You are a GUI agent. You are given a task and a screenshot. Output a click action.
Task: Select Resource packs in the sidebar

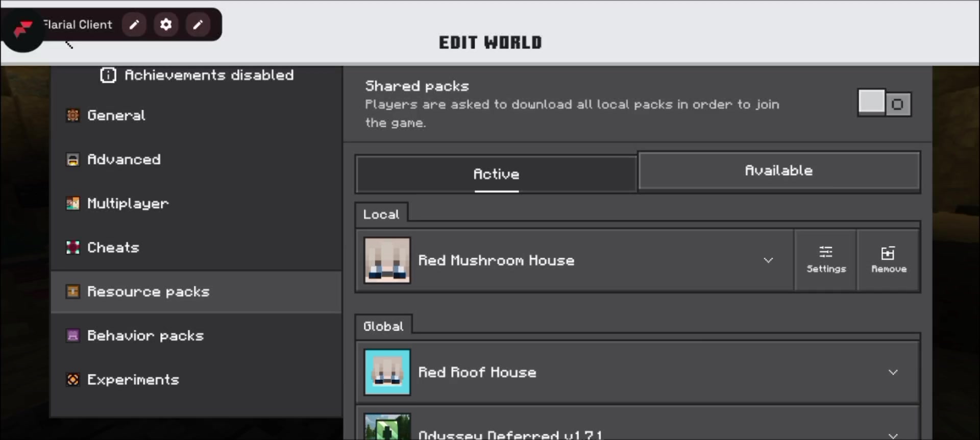click(x=197, y=291)
